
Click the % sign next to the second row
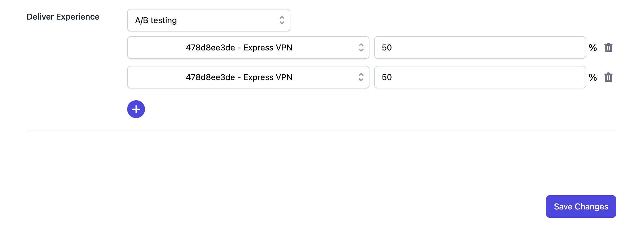point(593,77)
